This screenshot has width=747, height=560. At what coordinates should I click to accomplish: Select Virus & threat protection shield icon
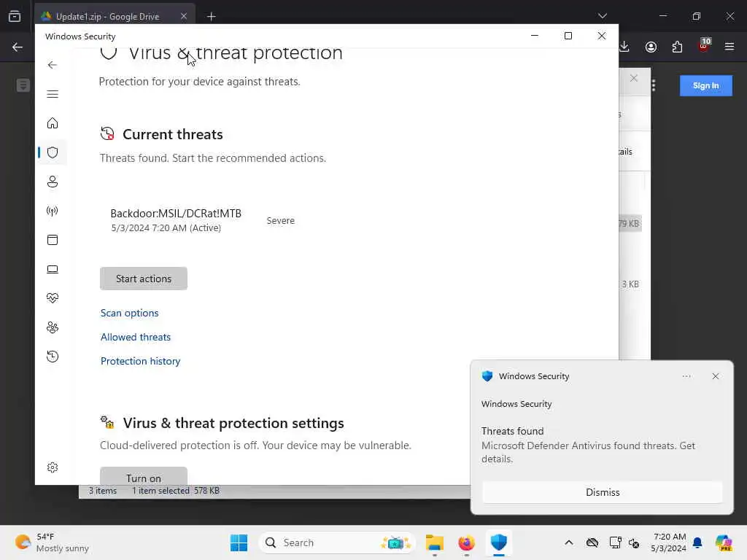tap(53, 152)
